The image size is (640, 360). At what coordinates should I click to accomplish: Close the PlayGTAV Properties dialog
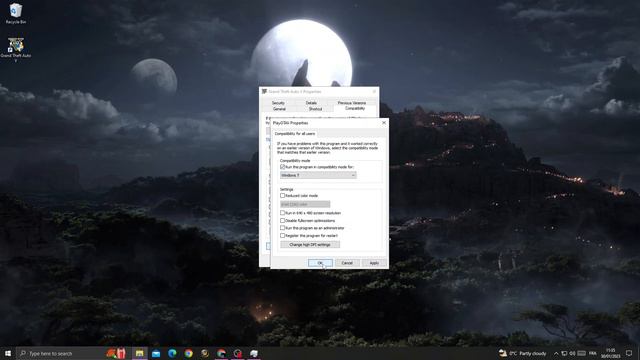coord(384,122)
